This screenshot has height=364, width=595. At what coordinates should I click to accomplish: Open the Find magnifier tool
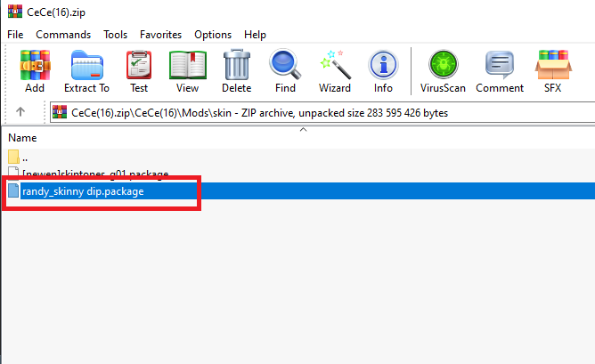[x=285, y=71]
